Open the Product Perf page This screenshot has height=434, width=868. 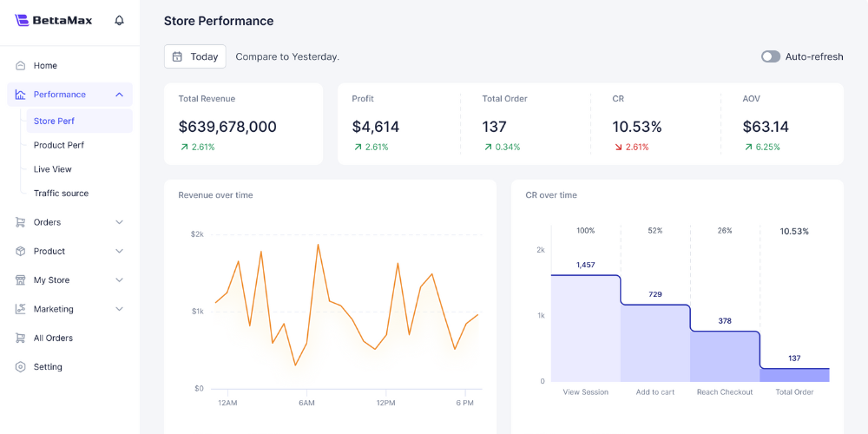[59, 145]
